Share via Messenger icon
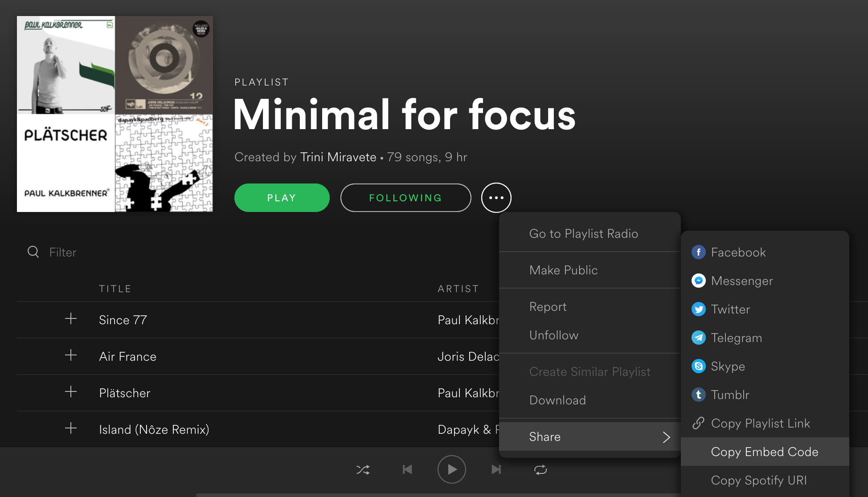Image resolution: width=868 pixels, height=497 pixels. 699,281
